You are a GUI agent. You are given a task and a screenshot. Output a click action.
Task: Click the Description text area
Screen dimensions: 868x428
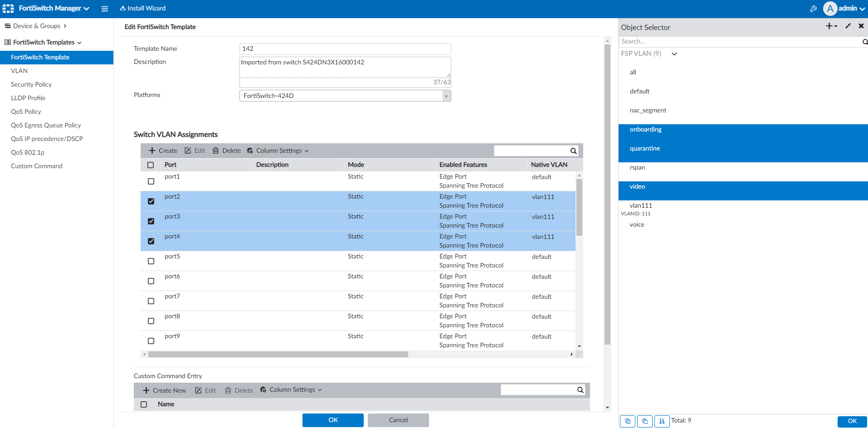(345, 67)
